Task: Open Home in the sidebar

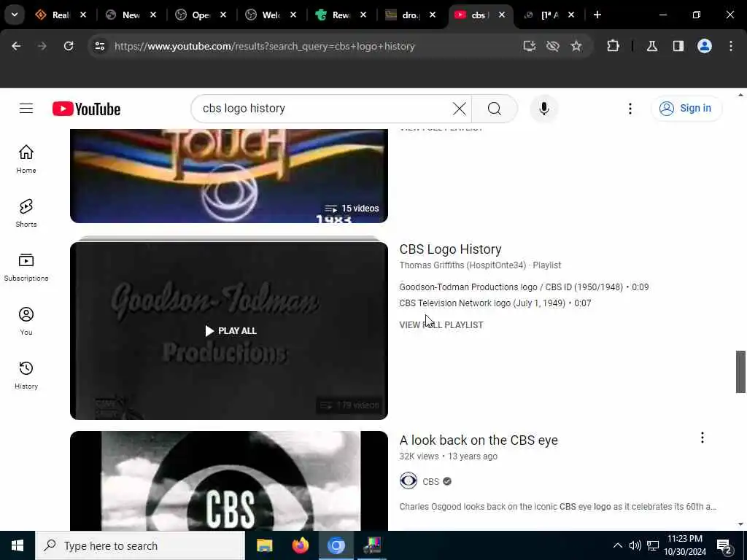Action: coord(26,159)
